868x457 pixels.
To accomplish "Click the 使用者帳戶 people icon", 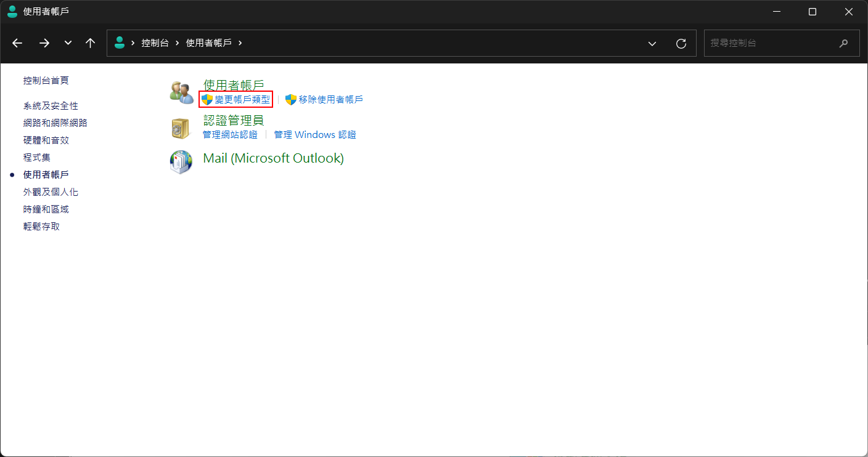I will tap(182, 92).
